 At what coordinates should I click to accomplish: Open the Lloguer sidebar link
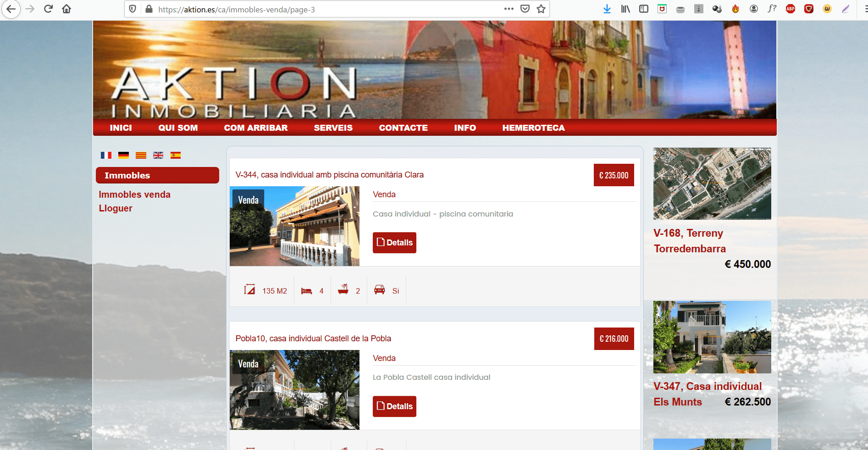pos(116,208)
